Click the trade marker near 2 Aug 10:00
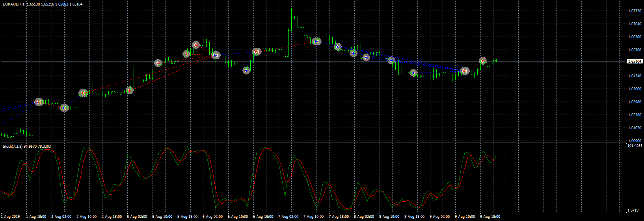The height and width of the screenshot is (221, 644). click(83, 93)
